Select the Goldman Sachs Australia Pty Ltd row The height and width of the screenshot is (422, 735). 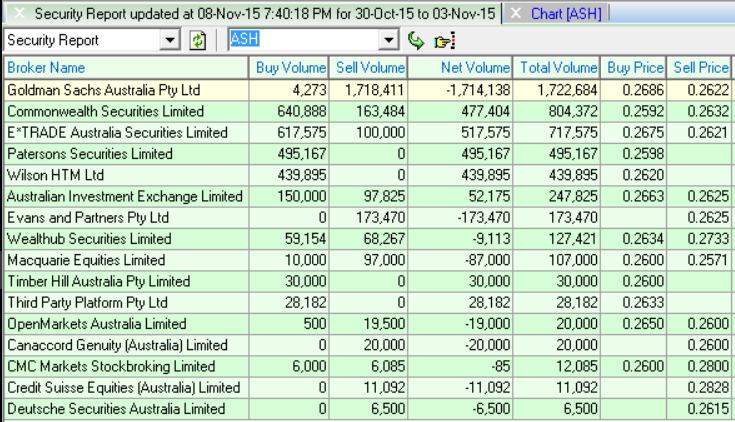(x=368, y=90)
